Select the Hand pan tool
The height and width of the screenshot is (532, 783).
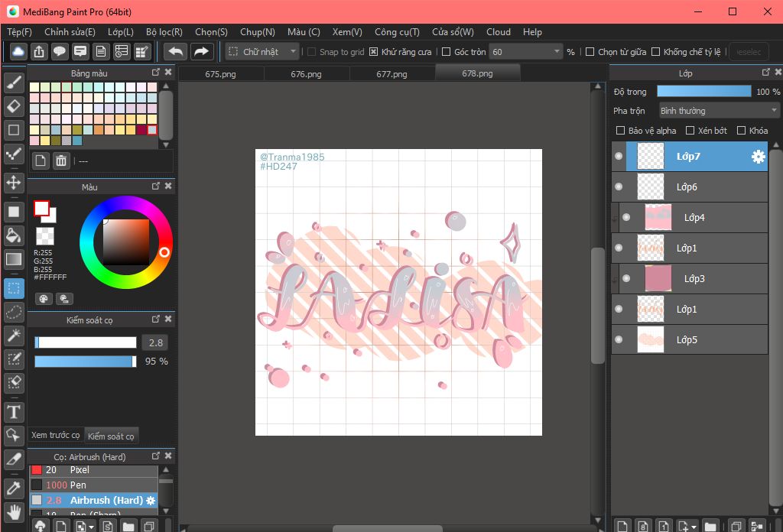(x=14, y=512)
